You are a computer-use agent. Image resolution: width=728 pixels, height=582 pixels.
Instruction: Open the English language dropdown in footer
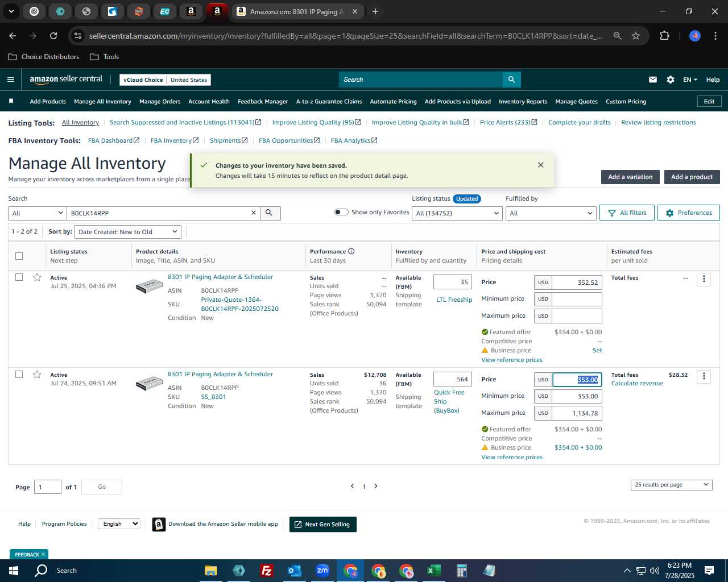[119, 524]
